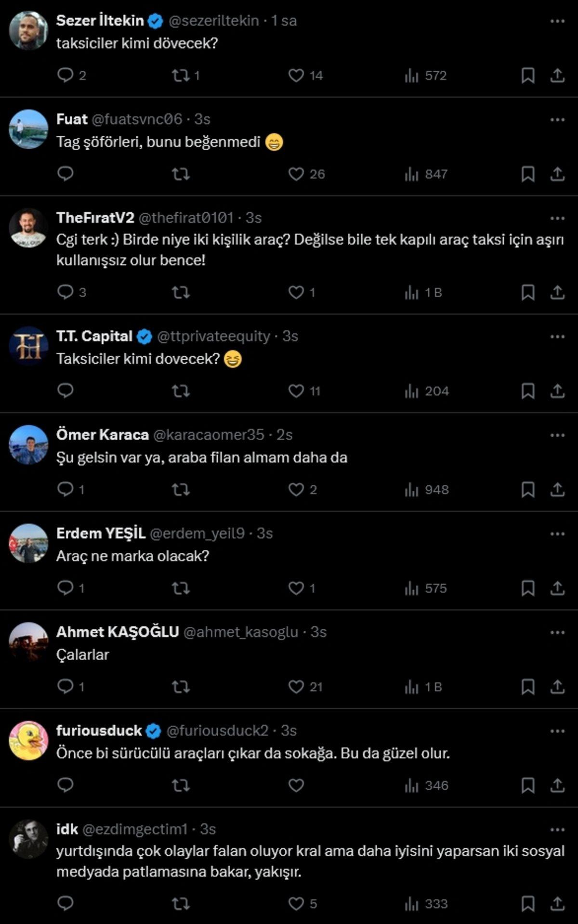
Task: Click Sezer İltekin's verified badge
Action: 154,21
